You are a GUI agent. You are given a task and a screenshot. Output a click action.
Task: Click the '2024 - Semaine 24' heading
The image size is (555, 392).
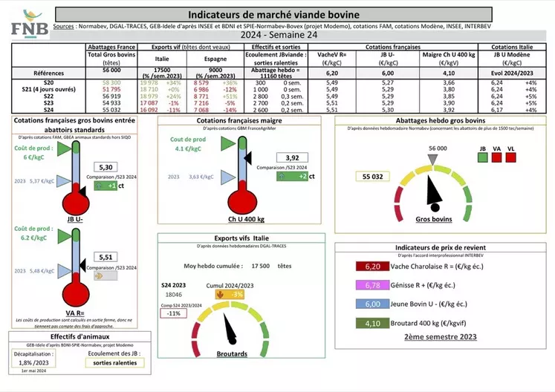click(x=279, y=35)
